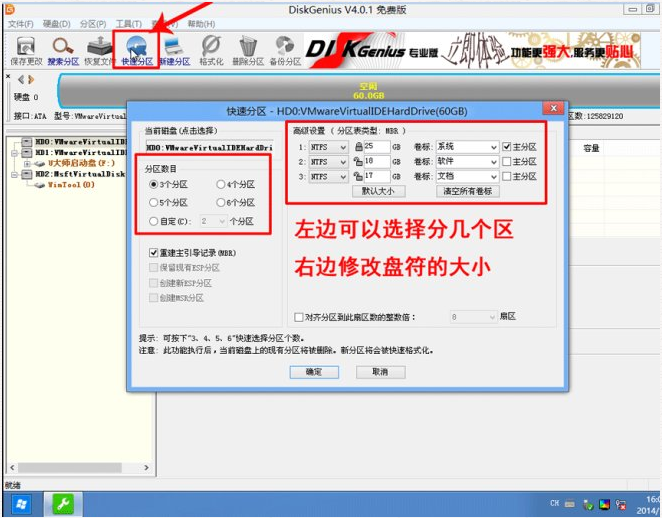Click the DiskGenius professional edition banner

point(472,51)
